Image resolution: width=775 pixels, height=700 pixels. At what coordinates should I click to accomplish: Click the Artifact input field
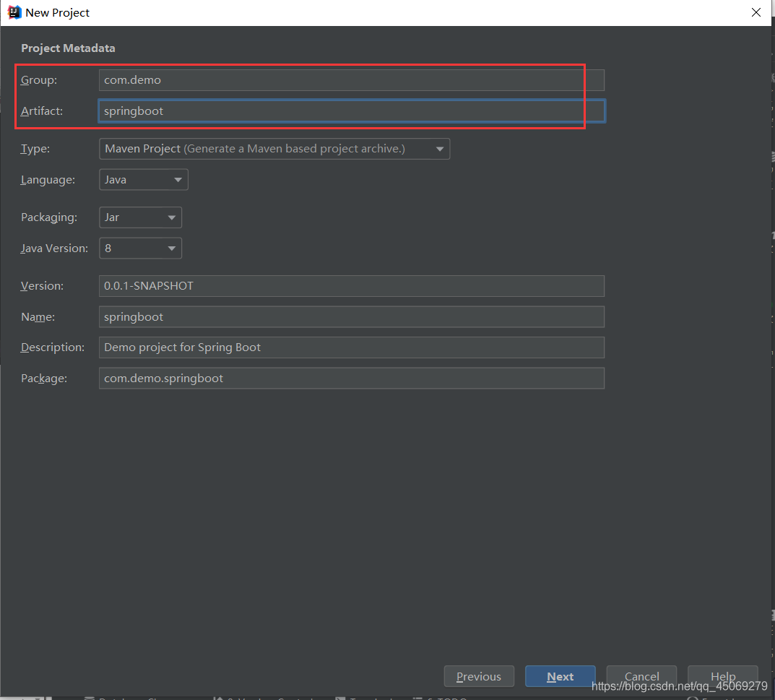click(351, 111)
